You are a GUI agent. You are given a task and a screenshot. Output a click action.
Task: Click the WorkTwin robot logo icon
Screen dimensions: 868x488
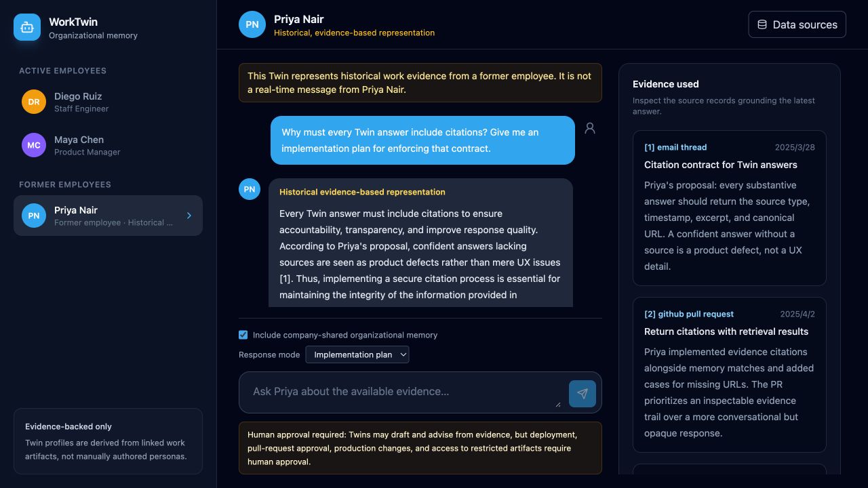point(27,27)
